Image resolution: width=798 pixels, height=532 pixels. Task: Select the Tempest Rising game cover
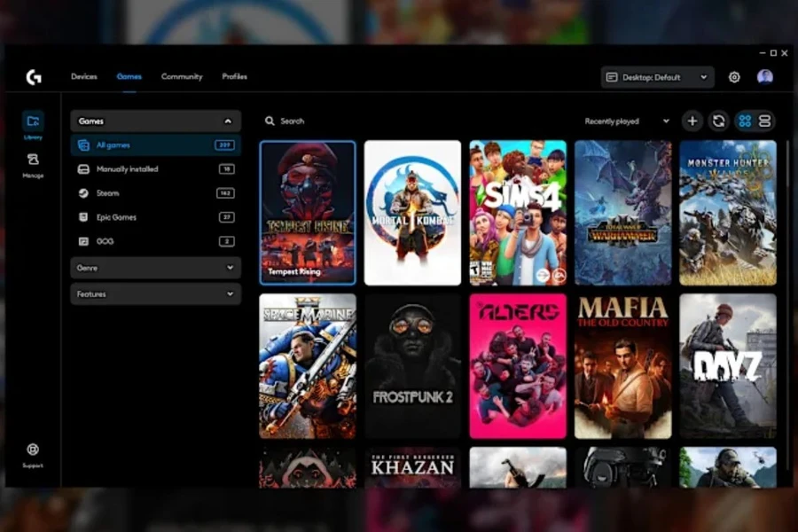coord(308,213)
